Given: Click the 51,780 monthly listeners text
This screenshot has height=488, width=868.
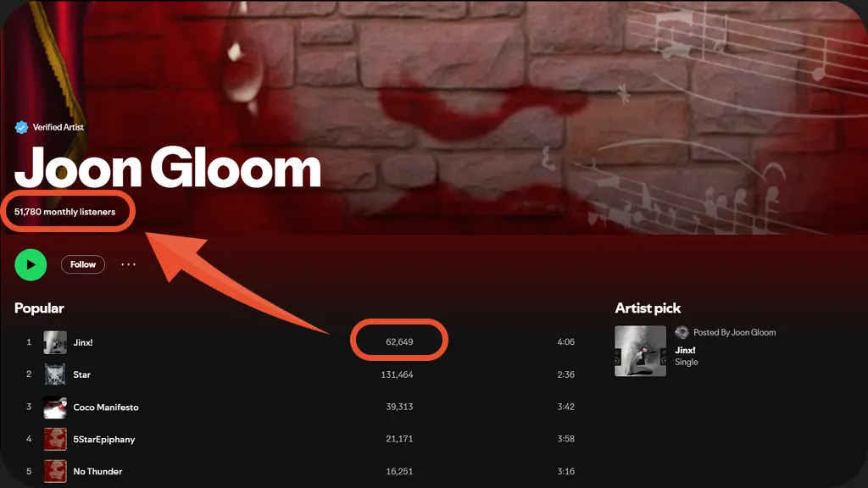Looking at the screenshot, I should click(x=64, y=212).
